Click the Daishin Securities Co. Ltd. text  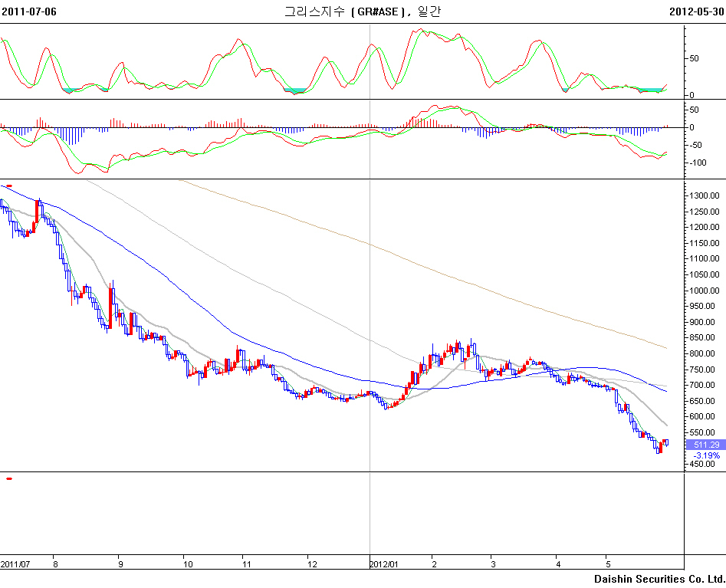[659, 579]
